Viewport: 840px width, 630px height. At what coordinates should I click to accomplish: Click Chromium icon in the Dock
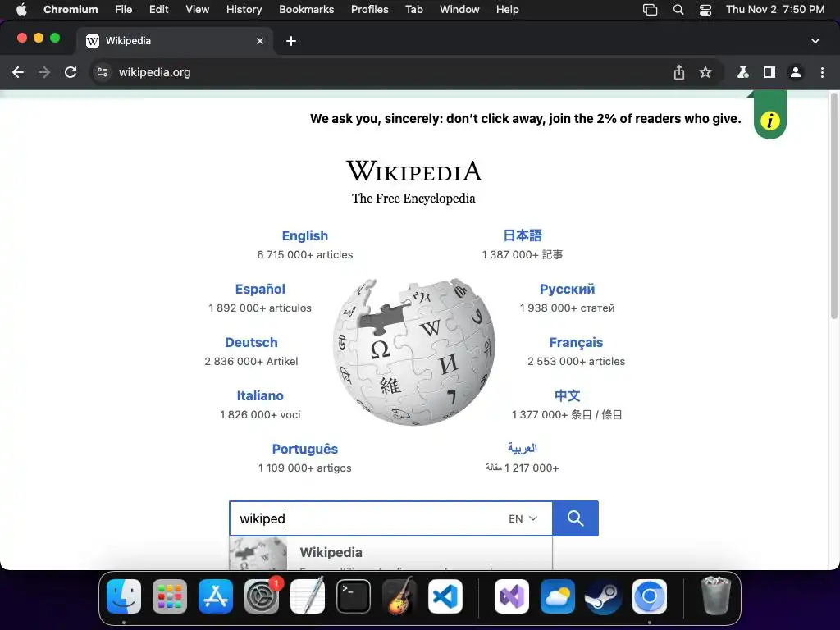tap(650, 596)
